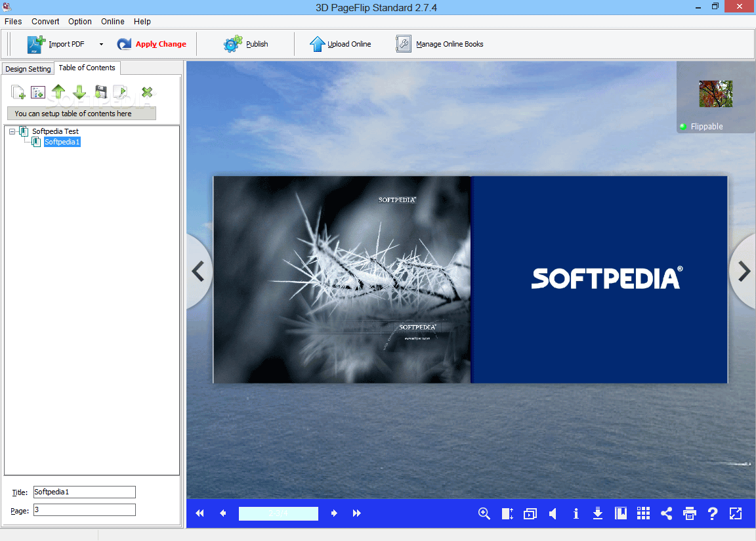Toggle fullscreen with the expand icon
This screenshot has height=541, width=756.
736,513
